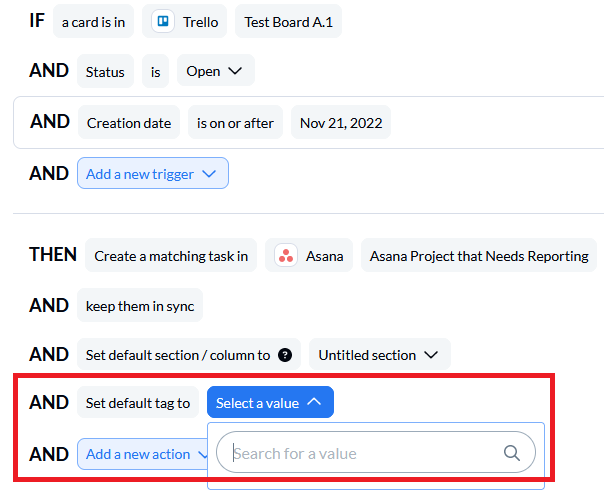
Task: Click the Status field chip
Action: click(x=105, y=71)
